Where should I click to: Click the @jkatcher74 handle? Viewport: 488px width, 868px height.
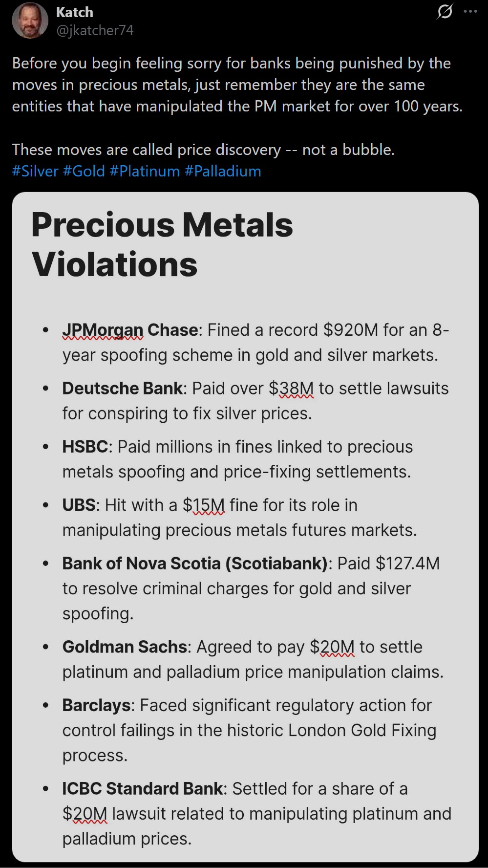(95, 30)
